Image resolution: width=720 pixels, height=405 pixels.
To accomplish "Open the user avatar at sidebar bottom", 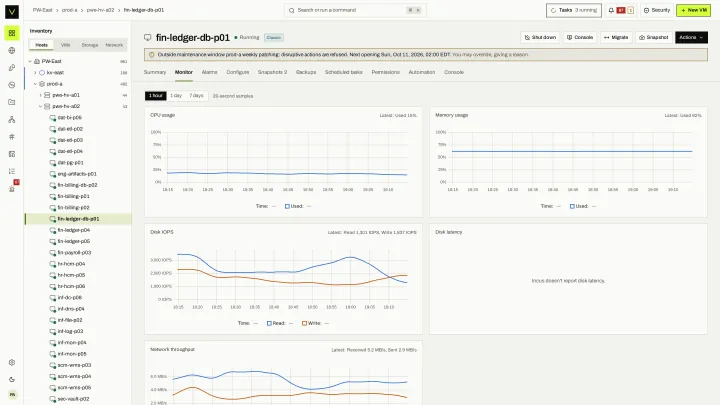I will click(x=12, y=394).
